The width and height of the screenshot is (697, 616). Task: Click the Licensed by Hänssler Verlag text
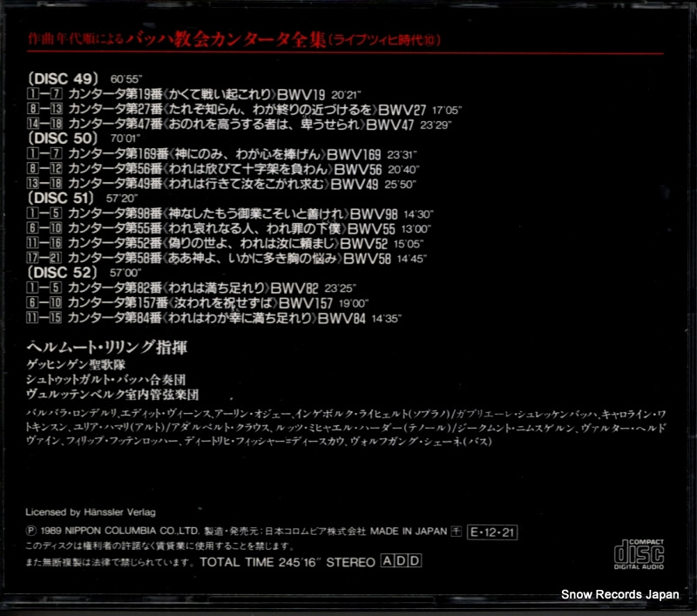click(x=91, y=512)
